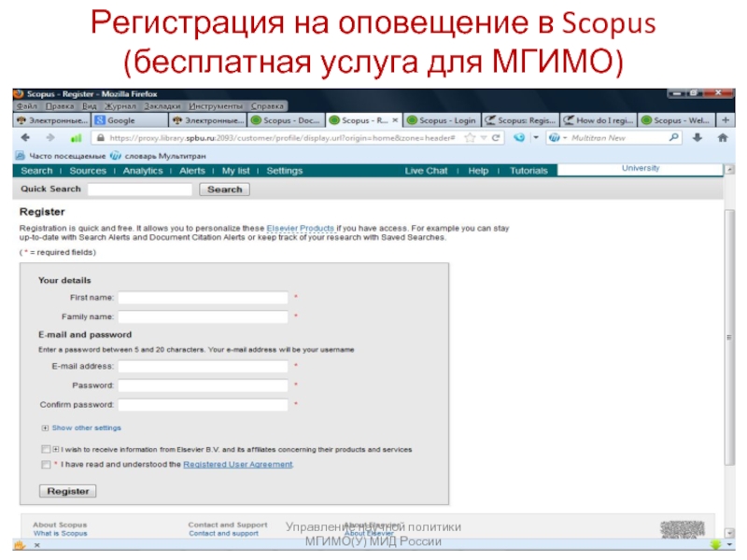747x560 pixels.
Task: Click the Firefox logo in title bar
Action: click(x=19, y=94)
